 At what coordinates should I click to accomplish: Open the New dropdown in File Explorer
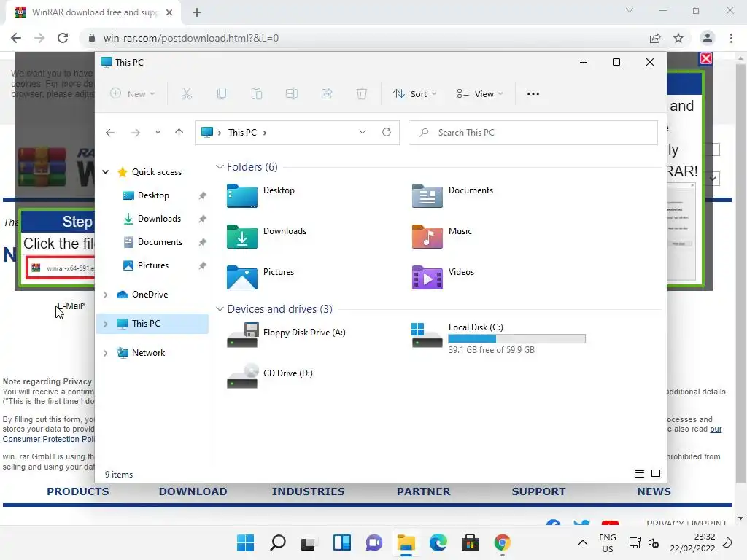tap(133, 94)
